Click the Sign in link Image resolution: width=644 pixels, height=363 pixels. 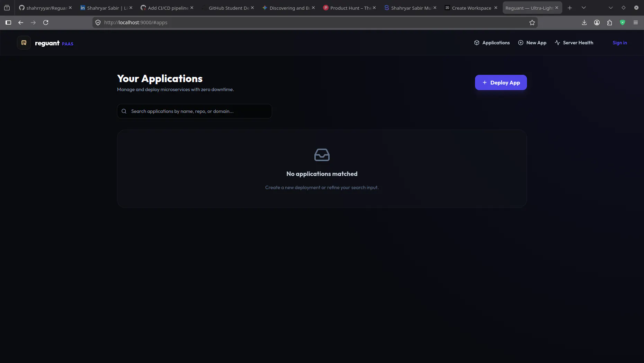pyautogui.click(x=620, y=43)
